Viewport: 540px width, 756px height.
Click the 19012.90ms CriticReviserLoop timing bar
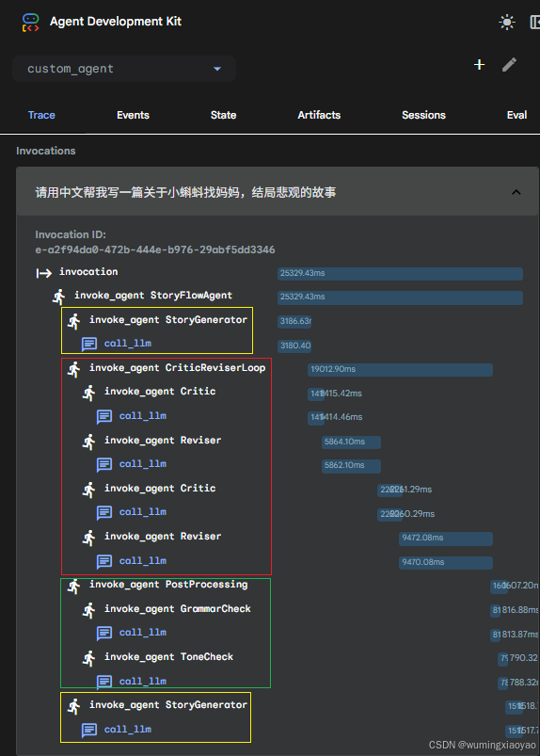(401, 369)
